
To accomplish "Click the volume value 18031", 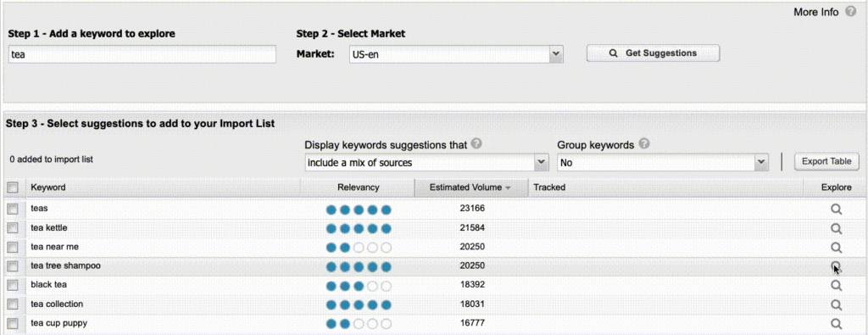I will pos(471,304).
